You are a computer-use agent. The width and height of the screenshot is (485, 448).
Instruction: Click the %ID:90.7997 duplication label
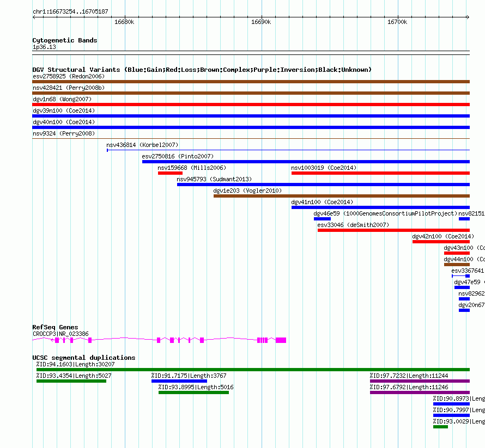[459, 410]
